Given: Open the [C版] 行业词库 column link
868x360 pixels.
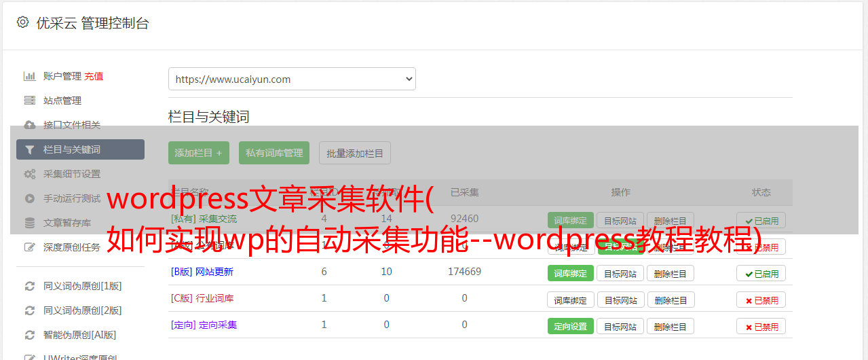Looking at the screenshot, I should (202, 298).
